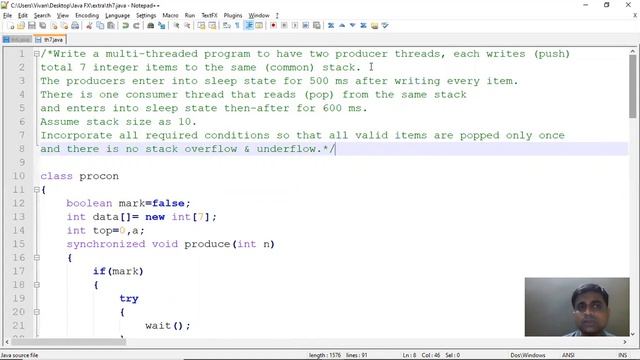
Task: Close all files via the toolbar icon
Action: (x=64, y=26)
